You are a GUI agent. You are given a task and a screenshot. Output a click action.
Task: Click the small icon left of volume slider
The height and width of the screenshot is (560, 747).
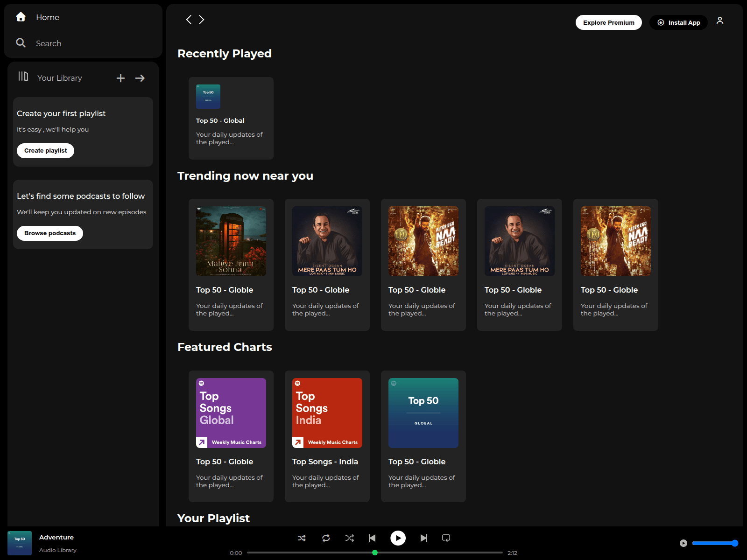684,543
